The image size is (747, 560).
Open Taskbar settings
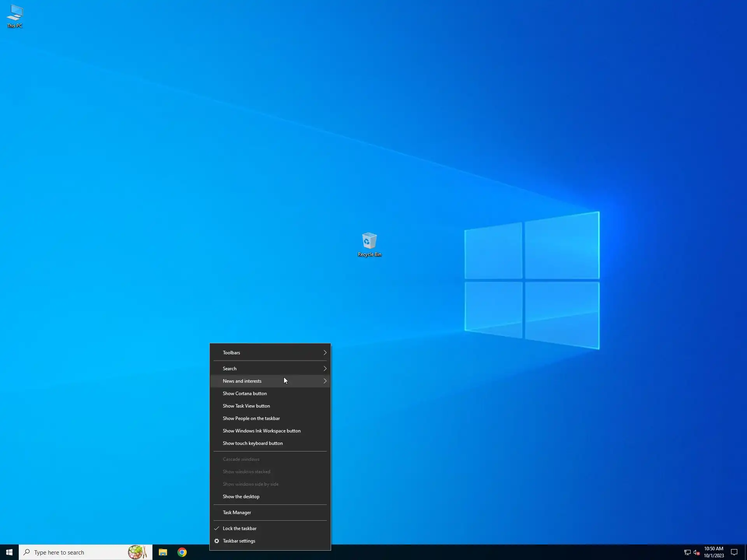coord(239,541)
